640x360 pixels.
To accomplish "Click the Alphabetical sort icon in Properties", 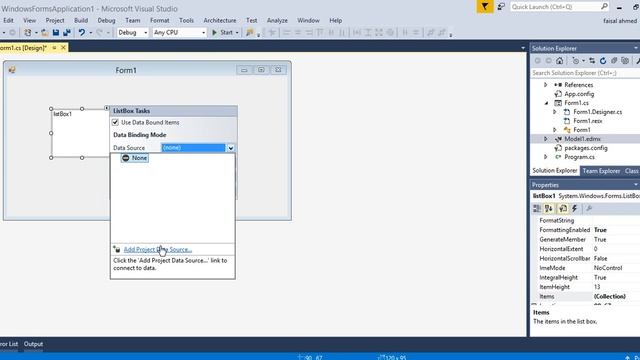I will pos(549,209).
